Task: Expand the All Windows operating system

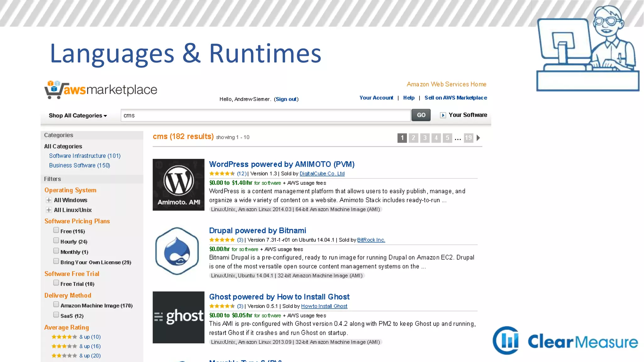Action: click(49, 200)
